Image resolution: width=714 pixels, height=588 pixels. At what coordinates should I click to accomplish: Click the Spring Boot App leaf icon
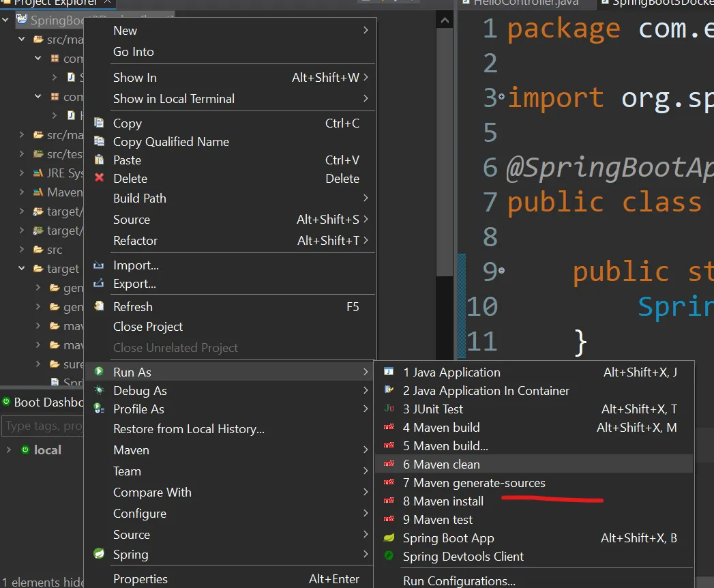pyautogui.click(x=389, y=538)
